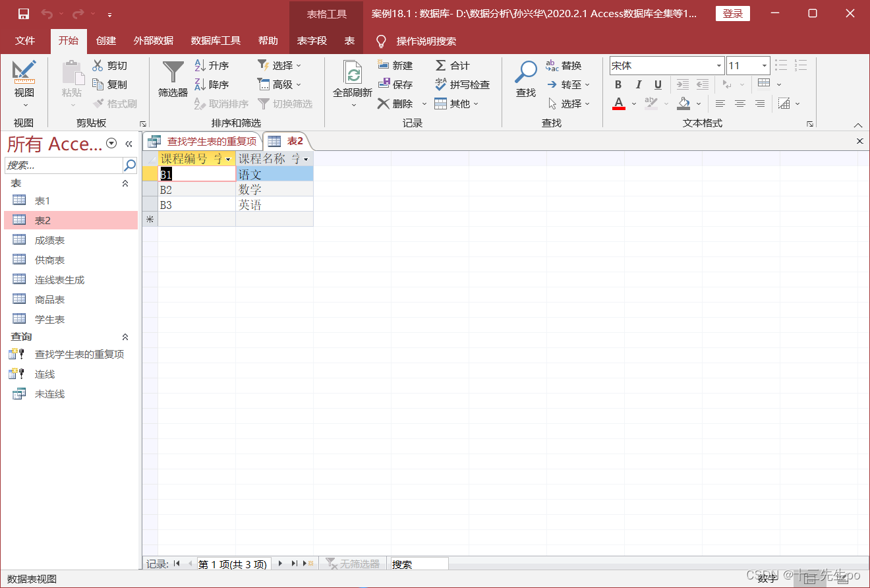Image resolution: width=870 pixels, height=588 pixels.
Task: Collapse the 查询 group in navigation pane
Action: point(125,337)
